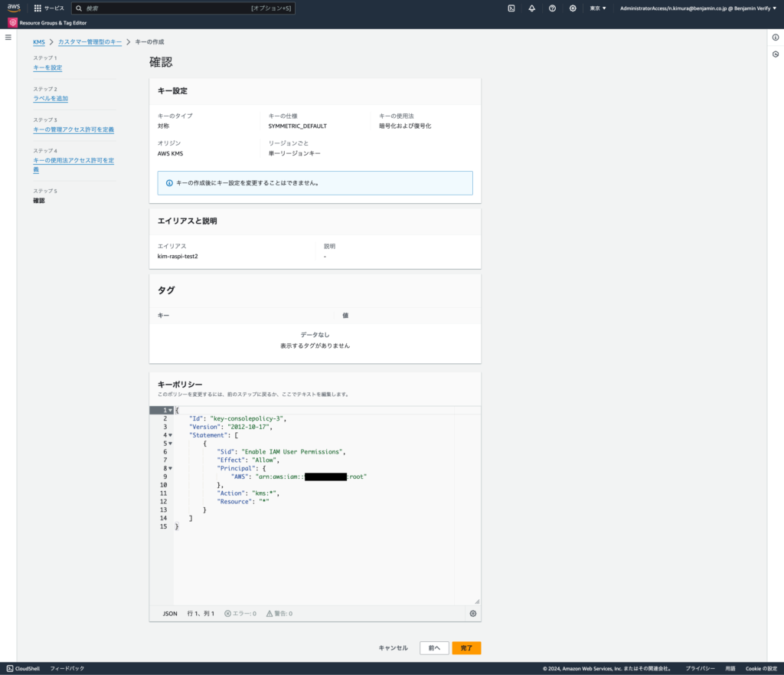
Task: Open プライバシー link in footer
Action: (700, 669)
